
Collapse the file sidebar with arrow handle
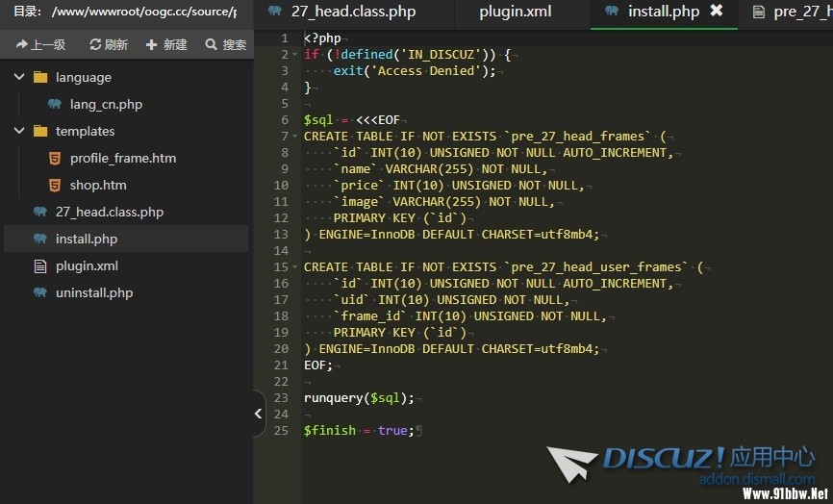pyautogui.click(x=258, y=414)
